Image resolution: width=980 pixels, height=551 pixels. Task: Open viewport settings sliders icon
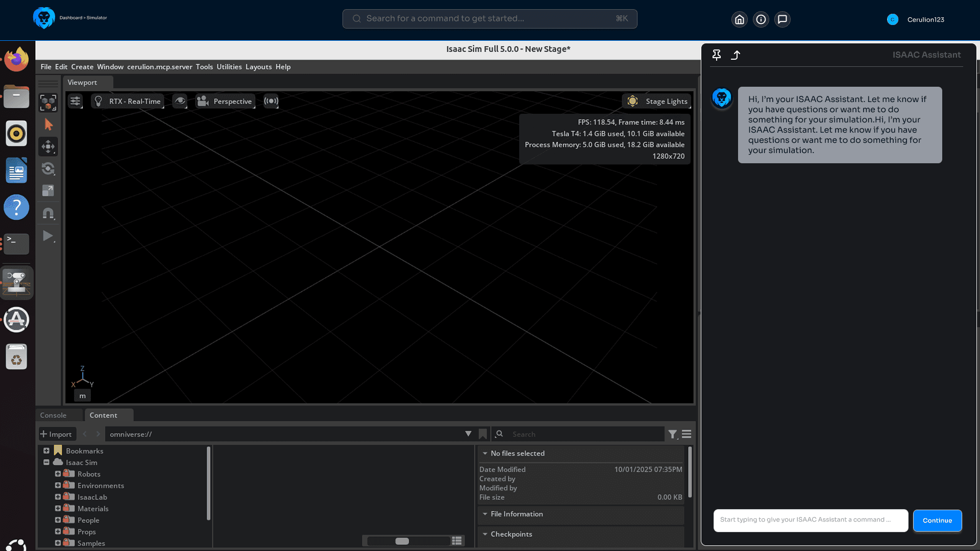coord(76,101)
